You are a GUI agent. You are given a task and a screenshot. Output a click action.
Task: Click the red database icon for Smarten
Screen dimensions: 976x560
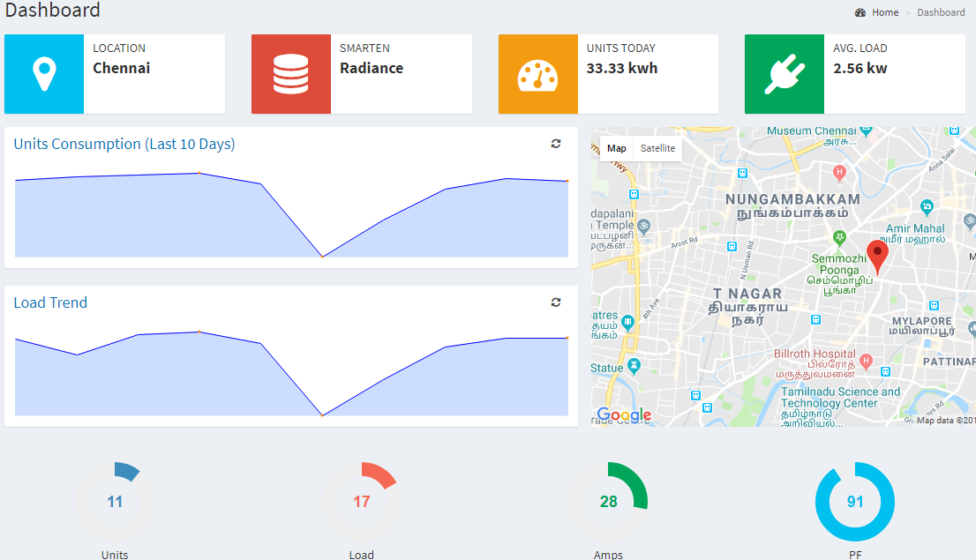tap(290, 74)
